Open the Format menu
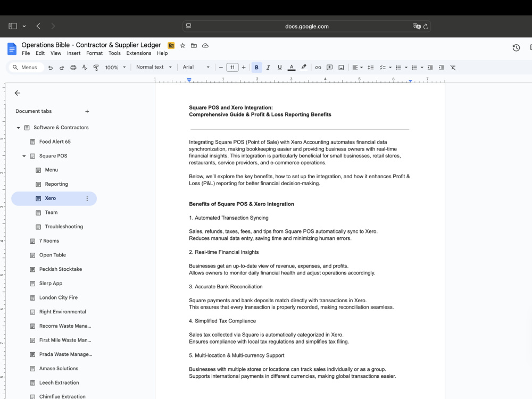This screenshot has width=532, height=399. 94,53
